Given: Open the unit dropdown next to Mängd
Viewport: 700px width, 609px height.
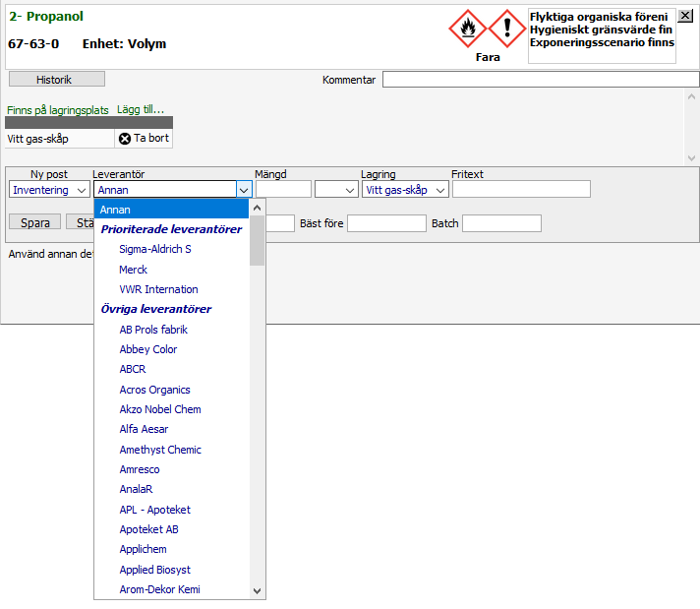Looking at the screenshot, I should point(336,190).
